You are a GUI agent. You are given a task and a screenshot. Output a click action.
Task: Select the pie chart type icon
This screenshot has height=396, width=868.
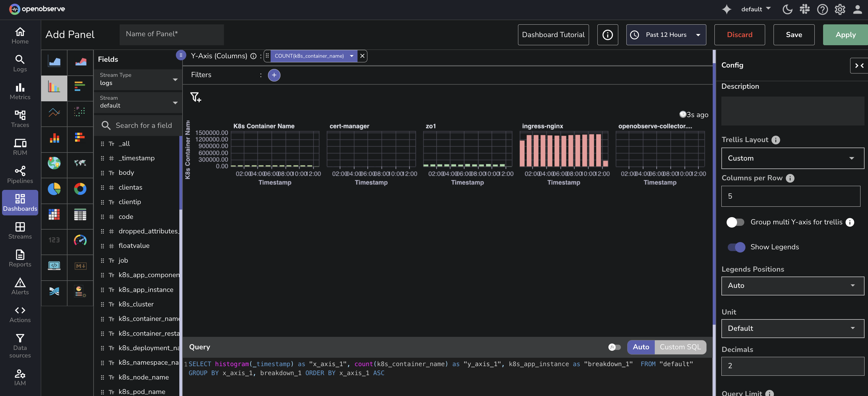pyautogui.click(x=54, y=189)
